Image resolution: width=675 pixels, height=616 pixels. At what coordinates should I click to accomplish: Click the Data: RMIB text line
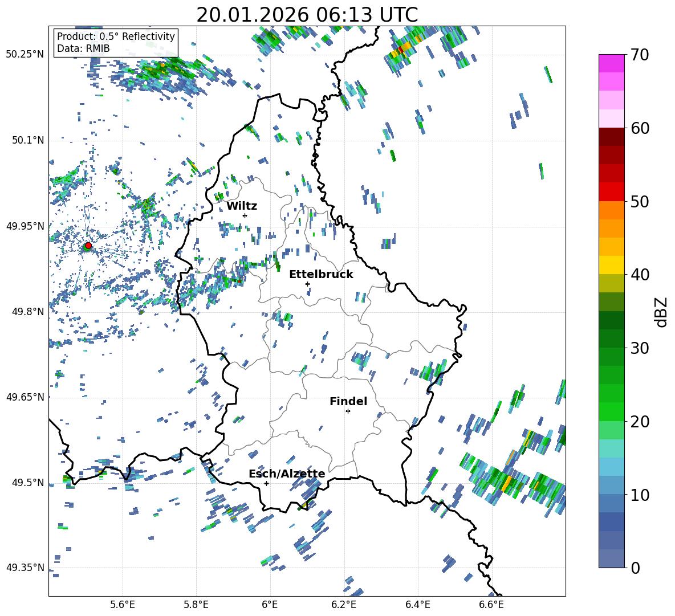coord(83,48)
